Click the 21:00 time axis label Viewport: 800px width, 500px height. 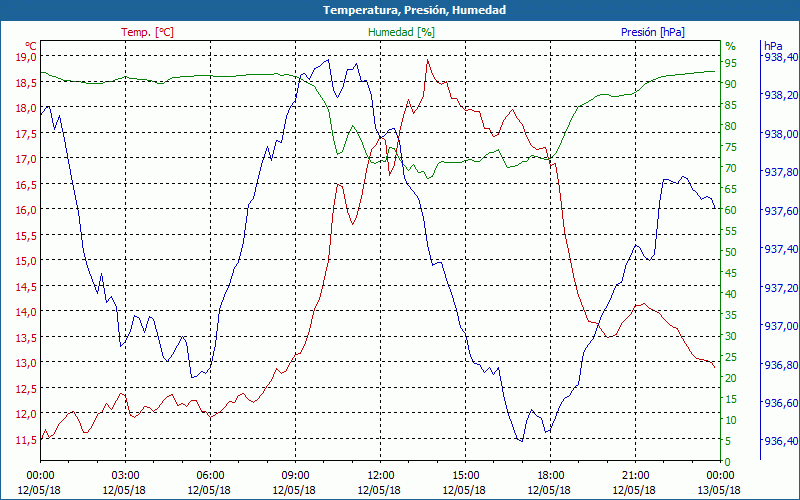tap(636, 476)
